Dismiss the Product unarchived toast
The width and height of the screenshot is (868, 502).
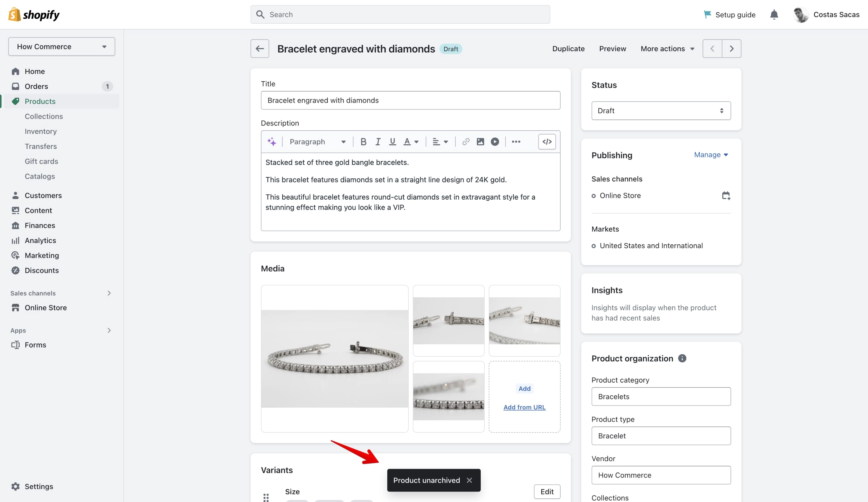469,480
